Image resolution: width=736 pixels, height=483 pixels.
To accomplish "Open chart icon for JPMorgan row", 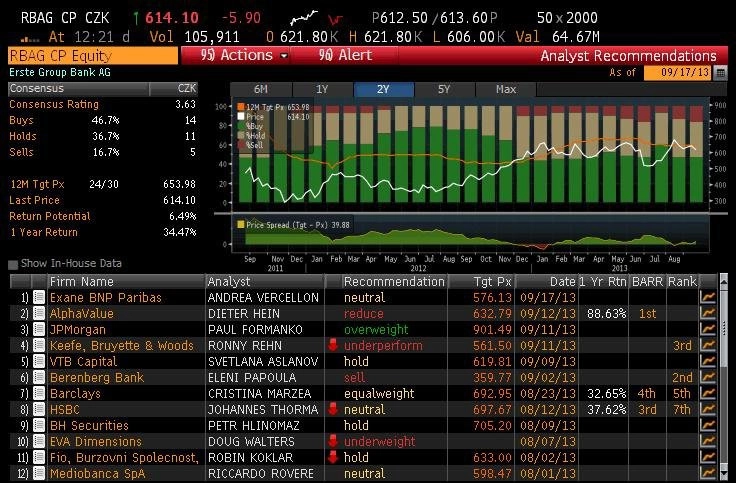I will (708, 330).
